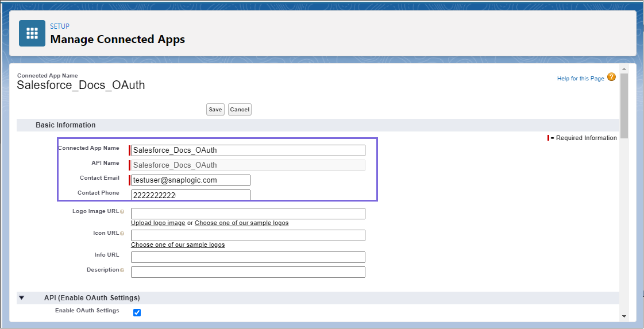Screen dimensions: 644x329
Task: Click the Description field help icon
Action: (122, 270)
